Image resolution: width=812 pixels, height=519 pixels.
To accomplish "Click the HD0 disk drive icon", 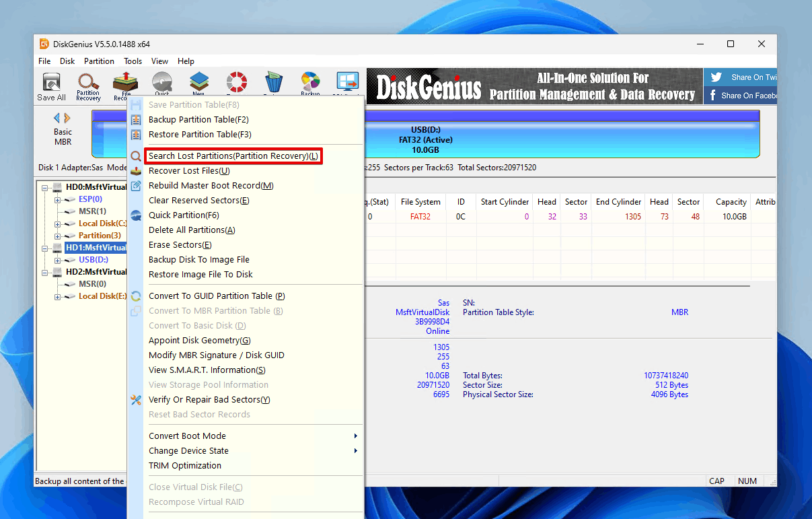I will 57,187.
